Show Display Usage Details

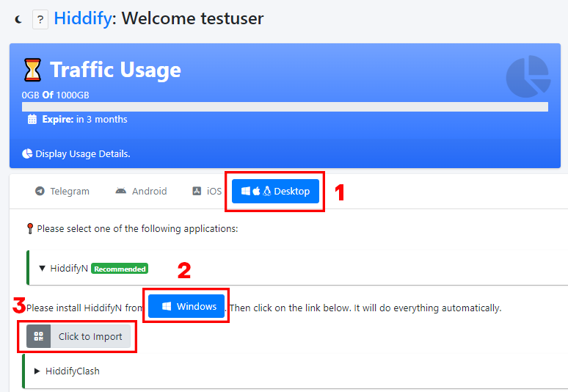coord(76,153)
